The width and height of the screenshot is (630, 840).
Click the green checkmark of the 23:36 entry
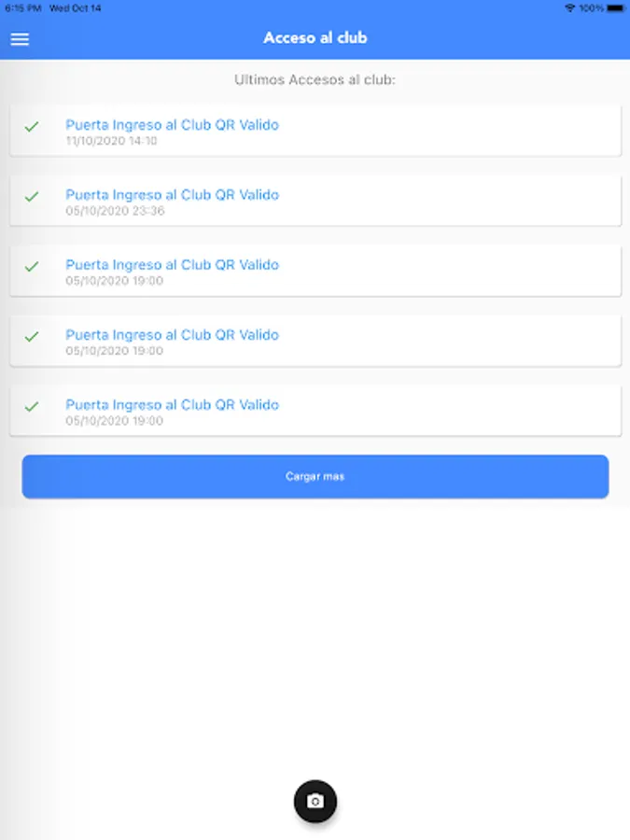(x=32, y=196)
